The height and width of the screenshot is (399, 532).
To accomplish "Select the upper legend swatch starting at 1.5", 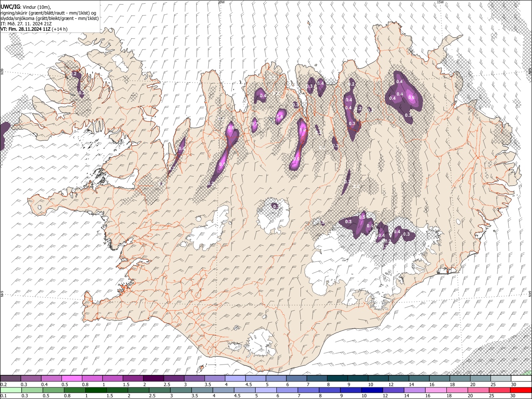I will click(x=133, y=378).
